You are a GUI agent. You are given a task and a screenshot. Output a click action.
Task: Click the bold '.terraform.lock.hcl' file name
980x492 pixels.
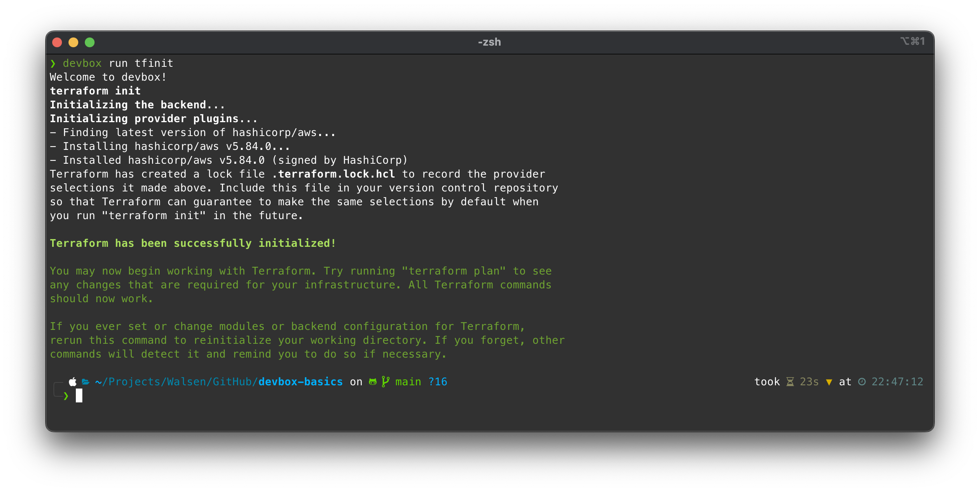[x=333, y=174]
